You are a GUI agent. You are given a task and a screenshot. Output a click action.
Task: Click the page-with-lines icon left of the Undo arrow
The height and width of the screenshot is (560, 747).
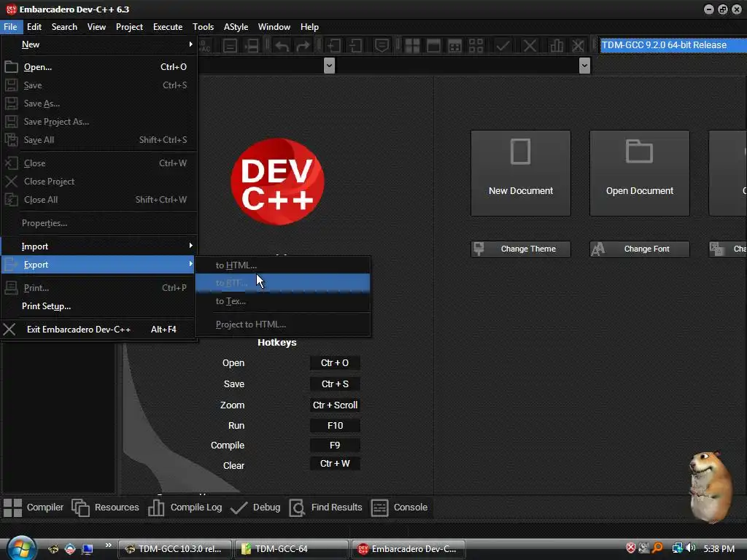coord(230,46)
